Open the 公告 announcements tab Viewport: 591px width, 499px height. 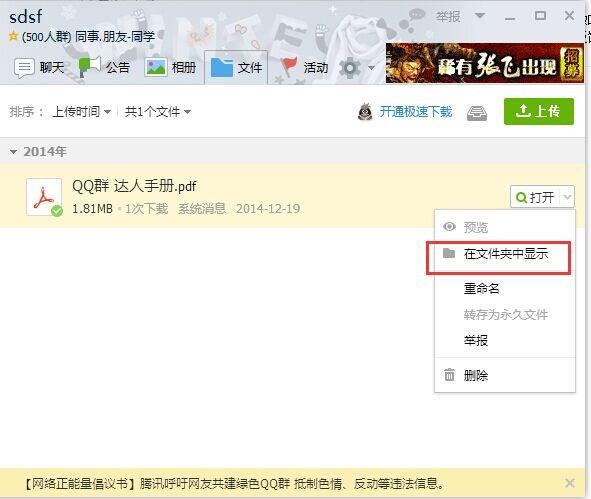104,68
